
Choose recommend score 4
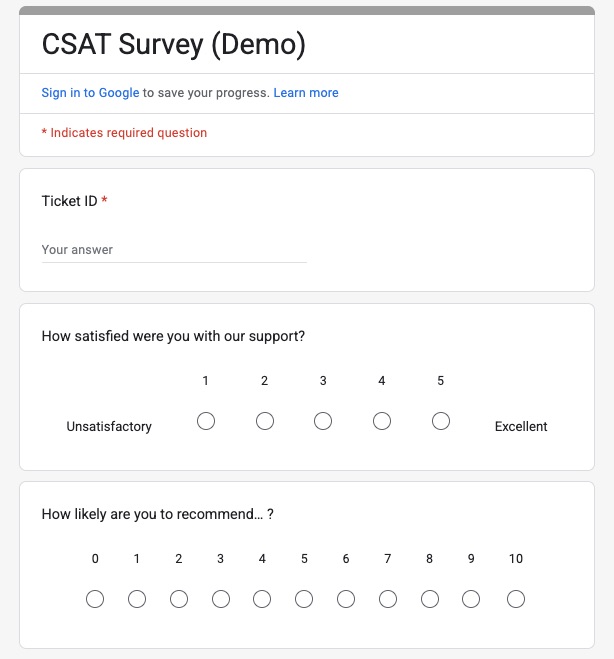[x=262, y=599]
